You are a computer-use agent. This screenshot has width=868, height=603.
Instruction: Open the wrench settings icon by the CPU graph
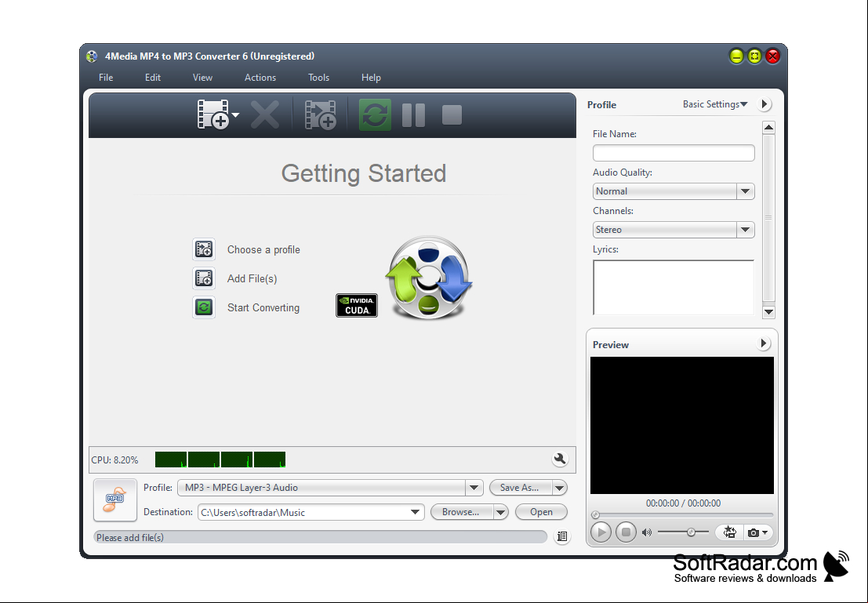click(560, 459)
